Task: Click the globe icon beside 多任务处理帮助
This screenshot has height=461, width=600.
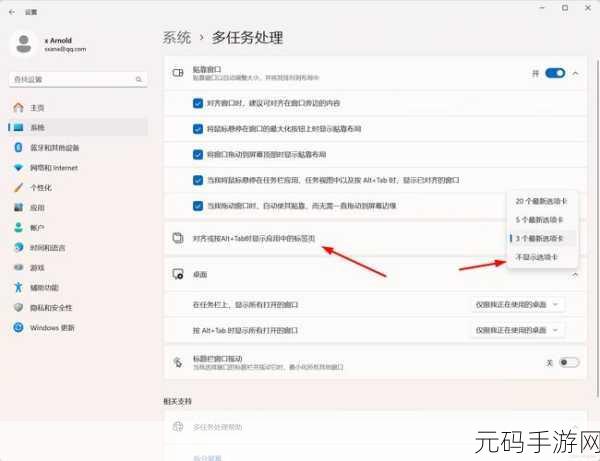Action: 178,426
